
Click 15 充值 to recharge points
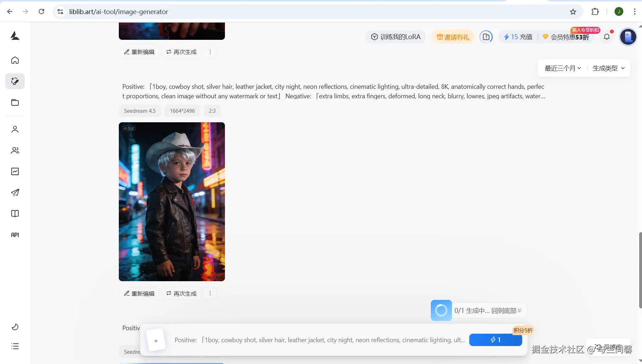click(518, 37)
